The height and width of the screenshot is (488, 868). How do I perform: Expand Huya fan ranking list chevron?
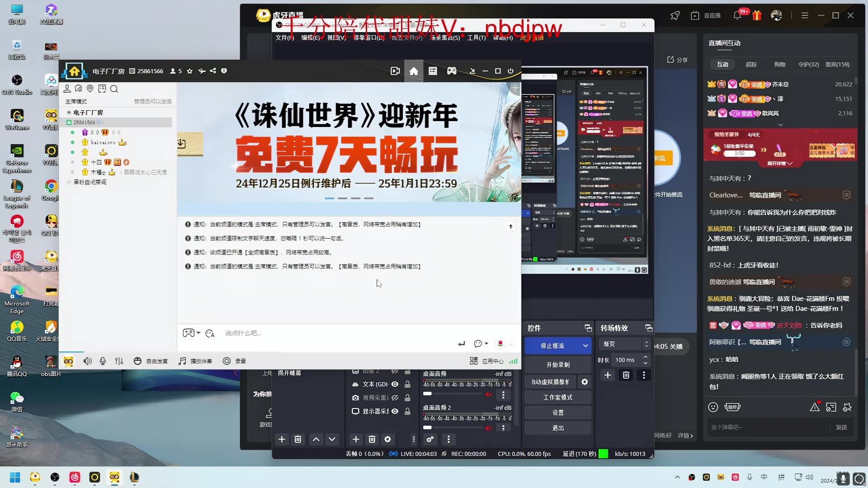(x=780, y=125)
